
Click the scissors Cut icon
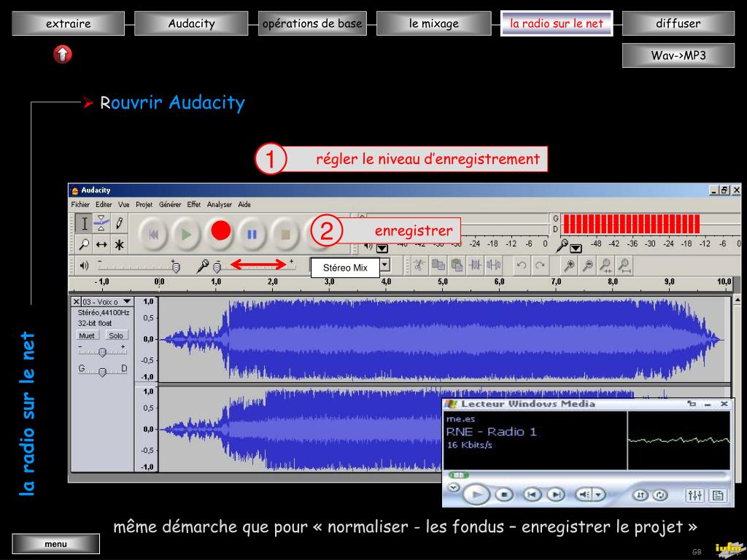pos(419,265)
